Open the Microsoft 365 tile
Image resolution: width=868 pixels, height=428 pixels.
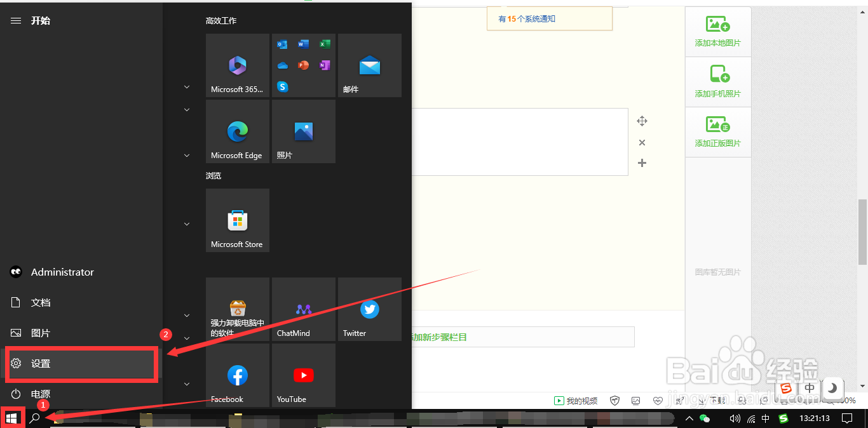pyautogui.click(x=238, y=65)
